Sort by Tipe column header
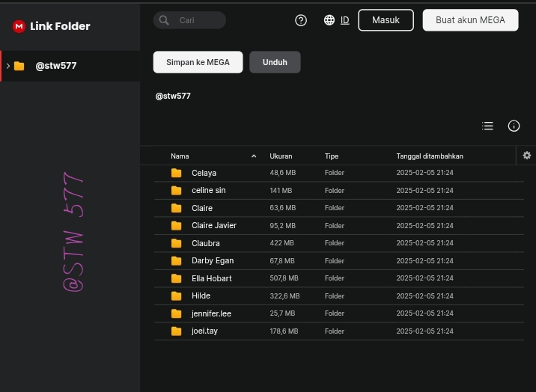 coord(332,156)
